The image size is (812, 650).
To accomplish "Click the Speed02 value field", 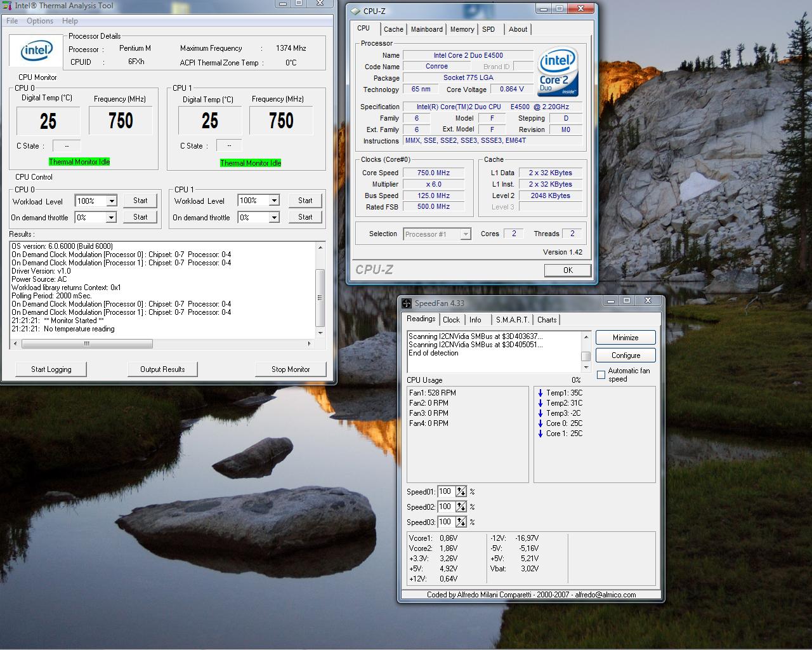I will pyautogui.click(x=446, y=507).
